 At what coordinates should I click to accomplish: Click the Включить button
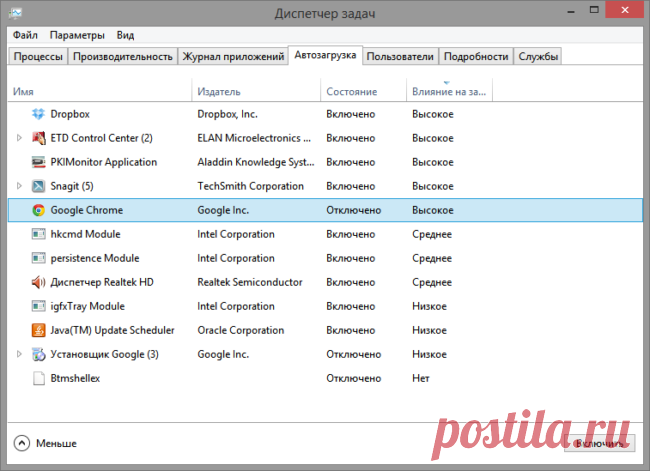coord(599,444)
